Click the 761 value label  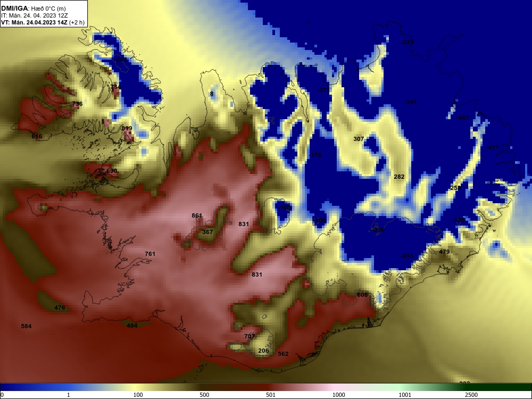150,254
